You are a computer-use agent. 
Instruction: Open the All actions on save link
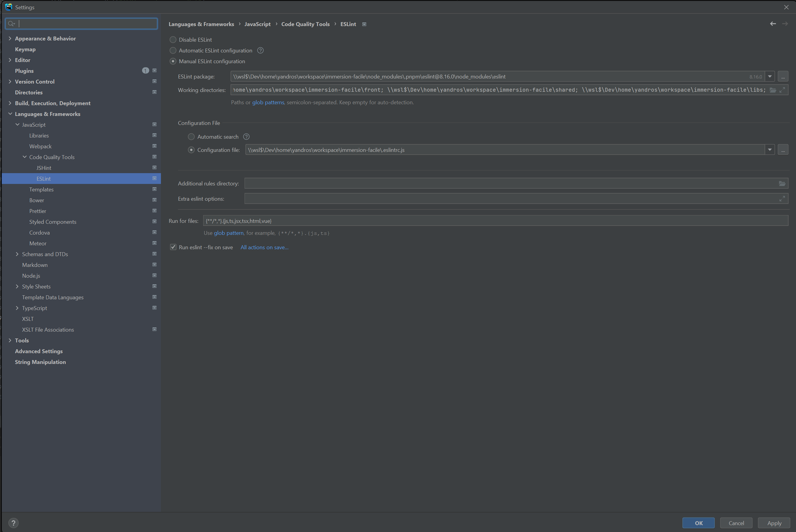[264, 247]
